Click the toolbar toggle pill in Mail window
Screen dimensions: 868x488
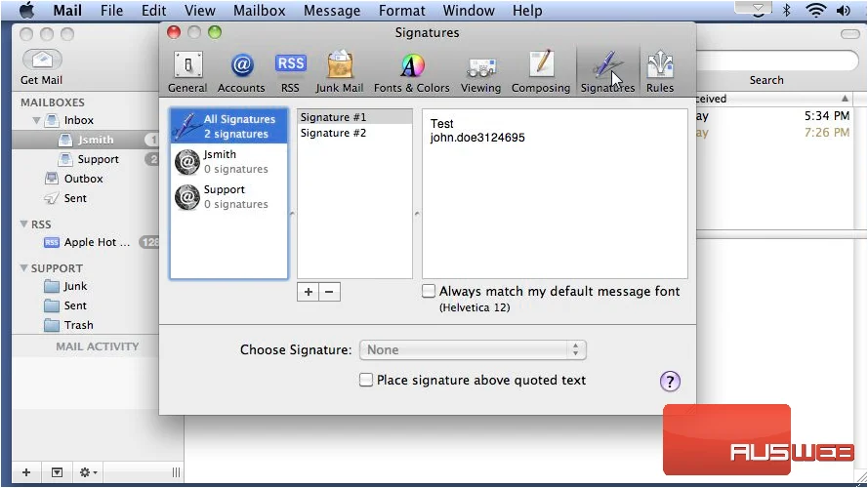pyautogui.click(x=849, y=34)
